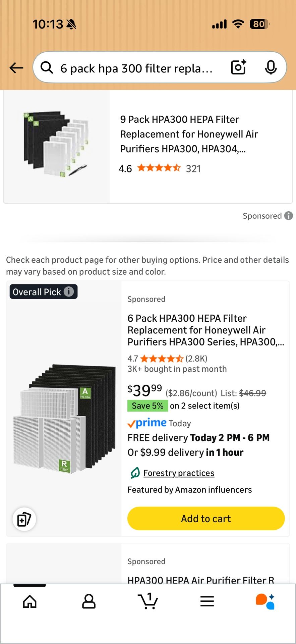Open camera lens search icon

(238, 67)
